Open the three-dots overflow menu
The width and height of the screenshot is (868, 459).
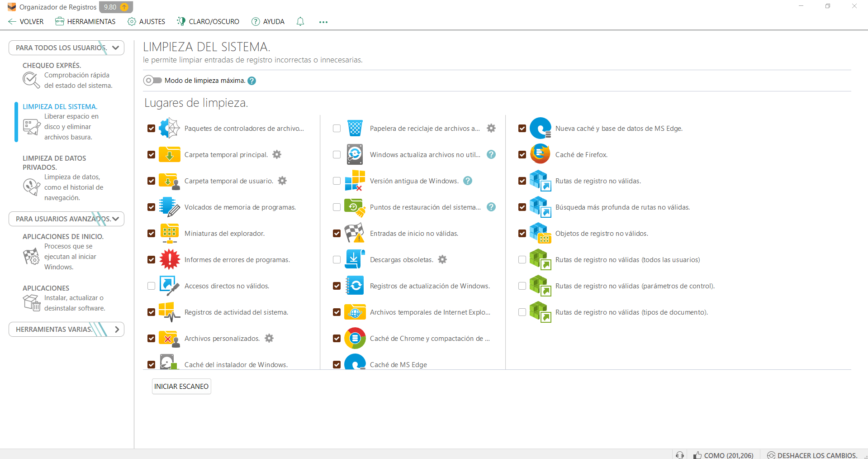point(323,22)
